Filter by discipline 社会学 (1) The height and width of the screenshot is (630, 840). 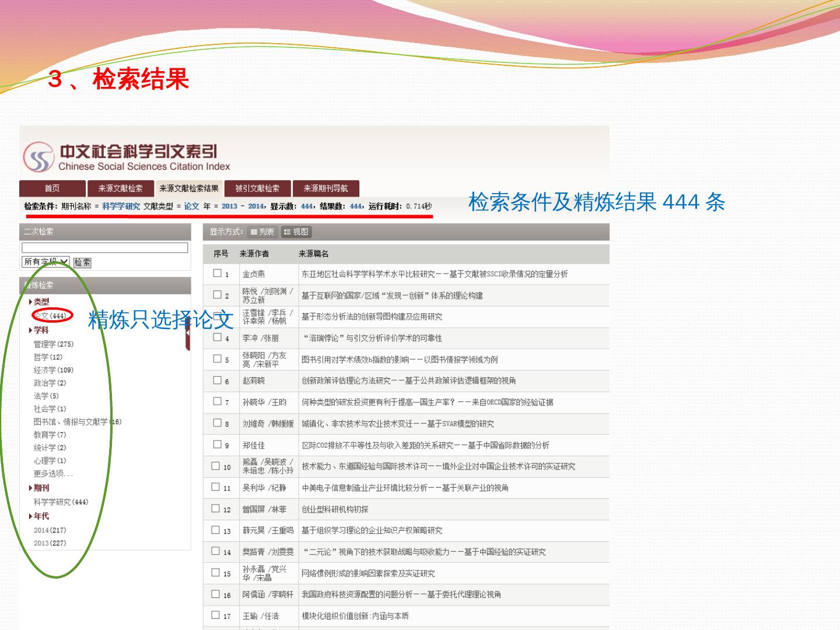(x=50, y=409)
